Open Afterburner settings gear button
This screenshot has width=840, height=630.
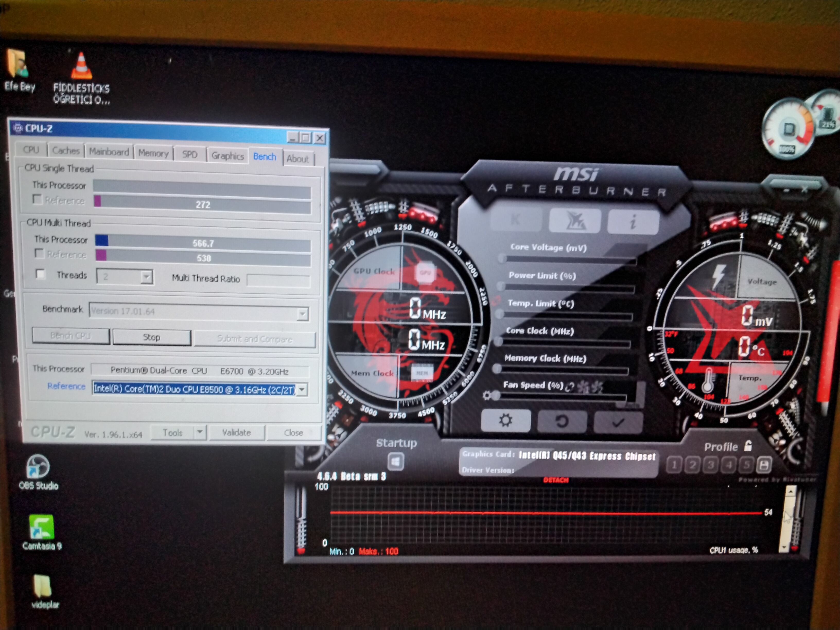[505, 420]
